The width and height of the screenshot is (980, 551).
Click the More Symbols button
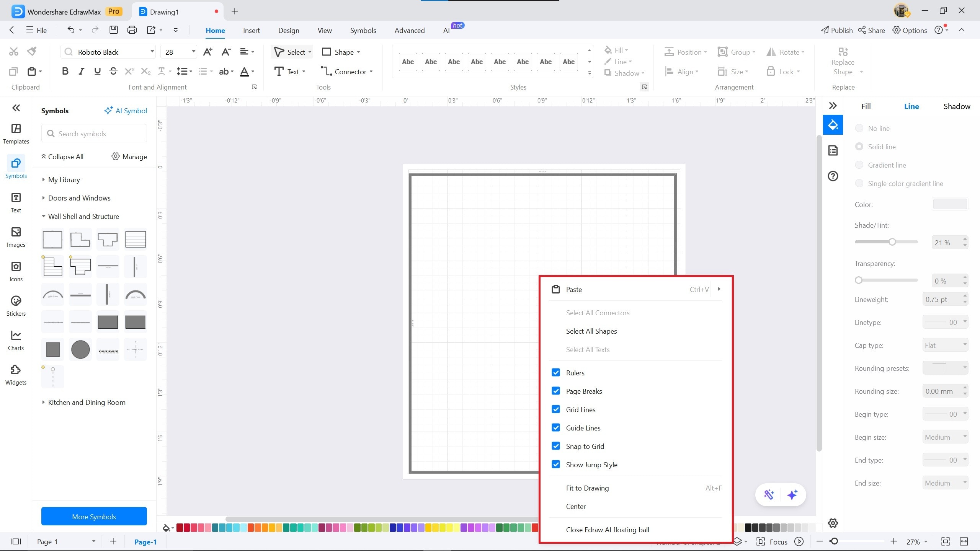click(94, 516)
